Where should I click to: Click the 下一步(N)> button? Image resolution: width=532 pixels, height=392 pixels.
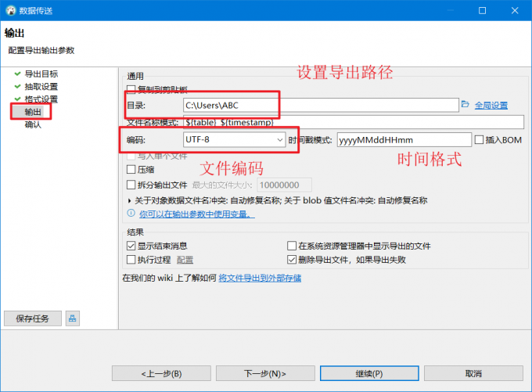264,373
